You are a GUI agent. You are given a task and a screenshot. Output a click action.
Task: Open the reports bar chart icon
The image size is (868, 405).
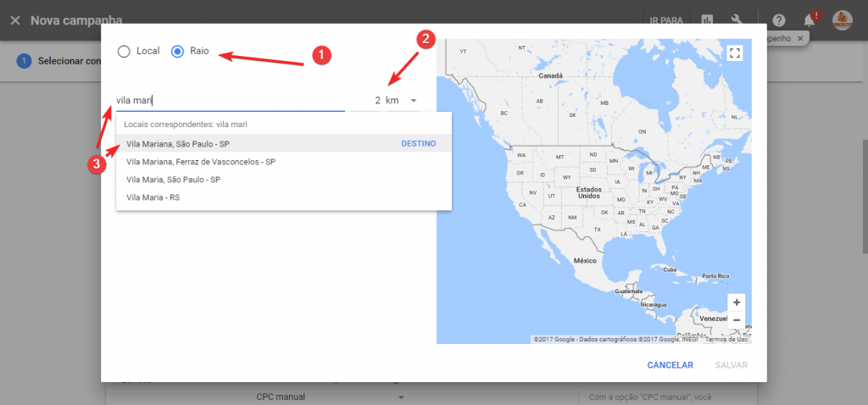[x=707, y=20]
